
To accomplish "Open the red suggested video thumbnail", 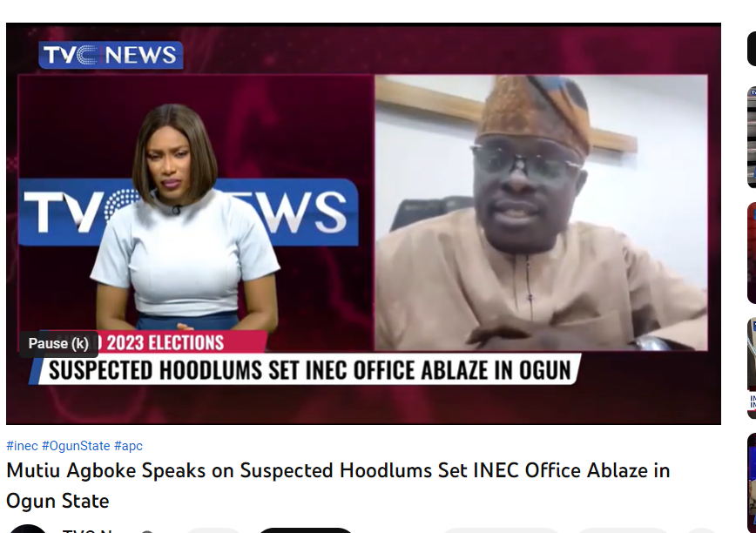I will tap(752, 253).
